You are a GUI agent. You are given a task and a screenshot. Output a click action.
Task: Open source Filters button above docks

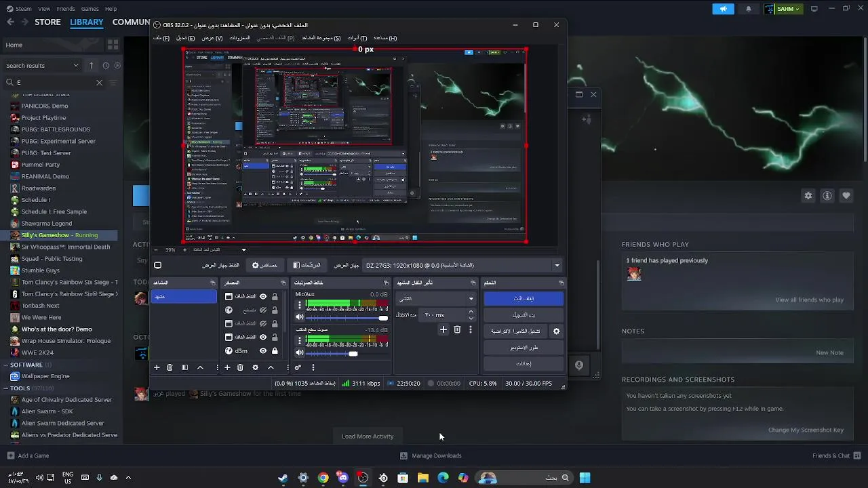tap(307, 266)
